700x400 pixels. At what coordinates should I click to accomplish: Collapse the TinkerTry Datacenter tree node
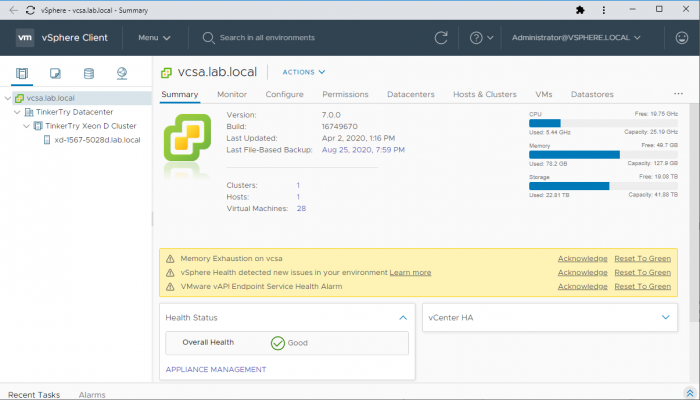click(x=17, y=112)
